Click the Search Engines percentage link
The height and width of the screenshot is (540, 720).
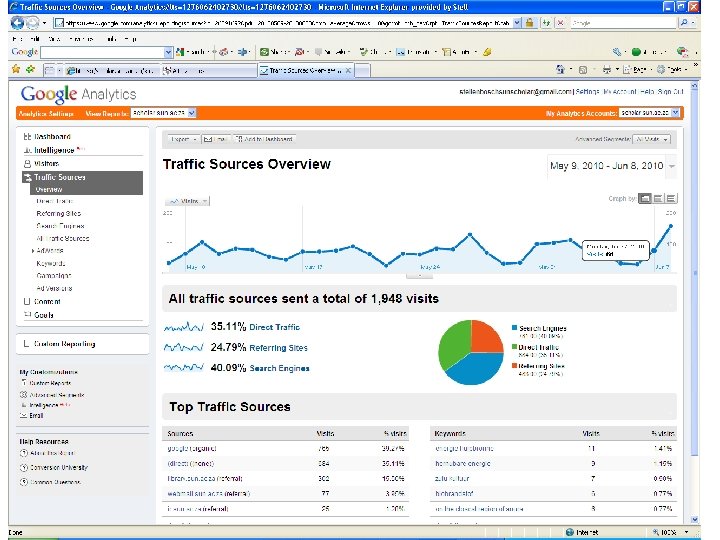(x=279, y=368)
